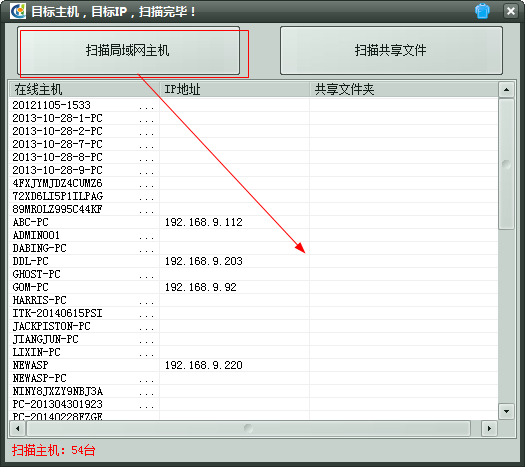Select host GOM-PC
This screenshot has width=525, height=467.
[30, 287]
